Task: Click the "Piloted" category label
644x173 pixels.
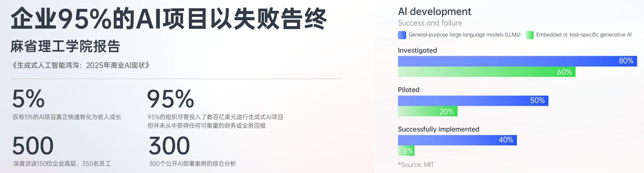Action: 409,90
